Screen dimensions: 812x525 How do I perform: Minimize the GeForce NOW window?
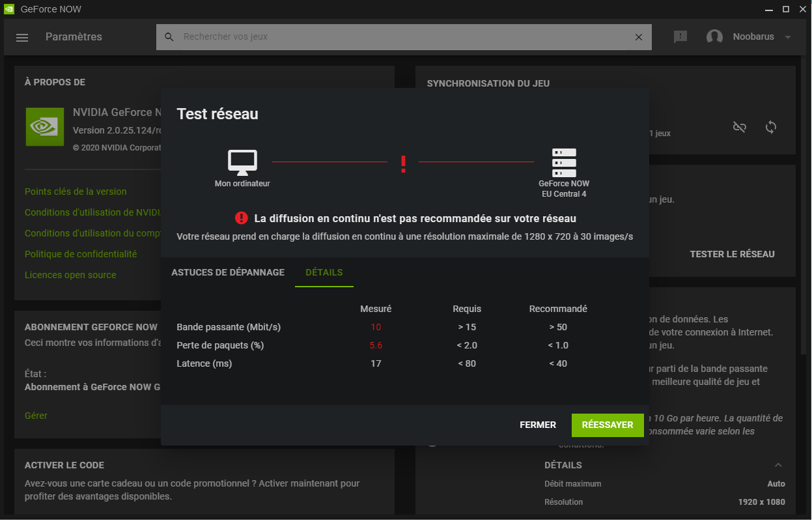768,9
